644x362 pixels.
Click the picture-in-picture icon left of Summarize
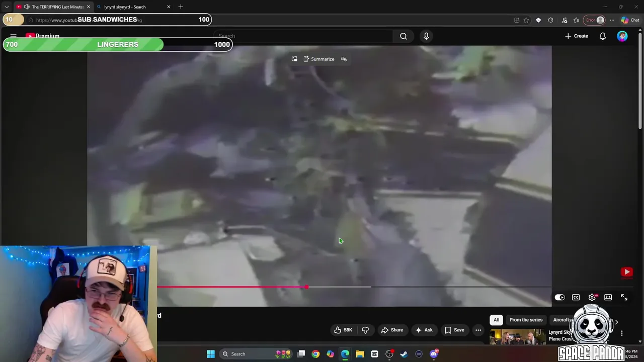pos(294,59)
